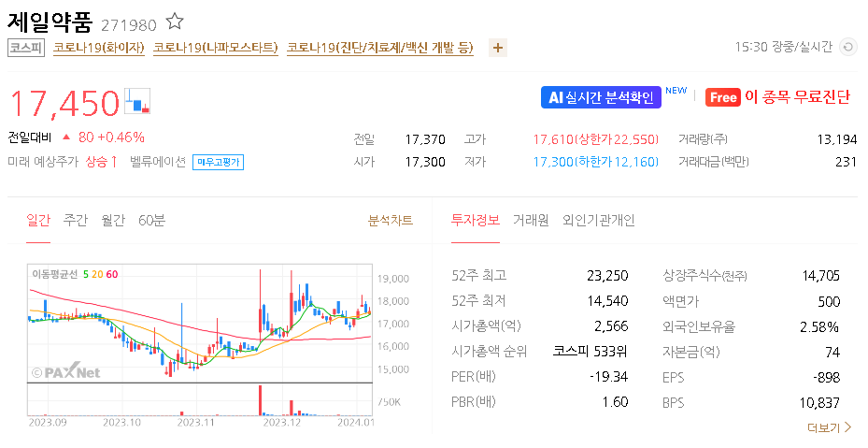The image size is (868, 448).
Task: Click the EPS value -898
Action: tap(827, 378)
